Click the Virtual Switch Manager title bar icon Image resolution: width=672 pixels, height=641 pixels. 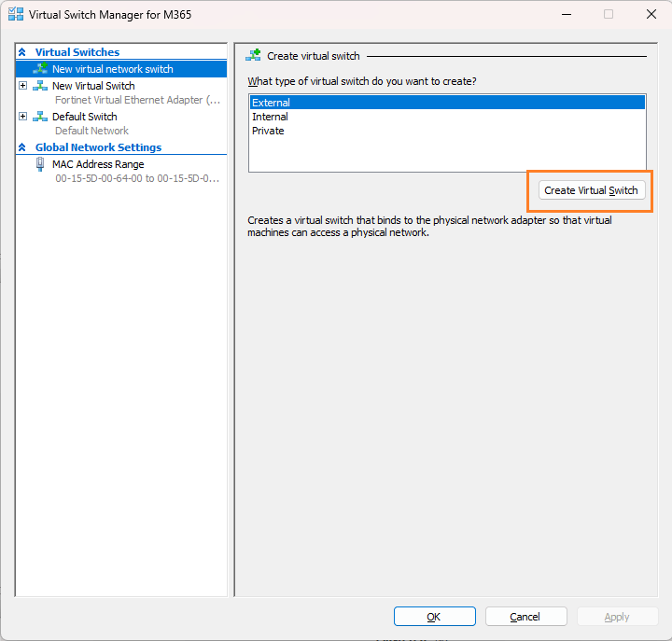[16, 14]
